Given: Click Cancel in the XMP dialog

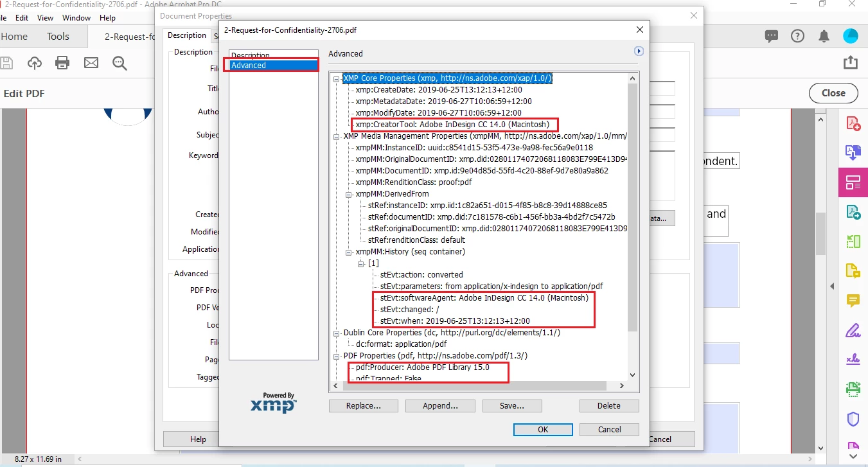Looking at the screenshot, I should tap(609, 430).
